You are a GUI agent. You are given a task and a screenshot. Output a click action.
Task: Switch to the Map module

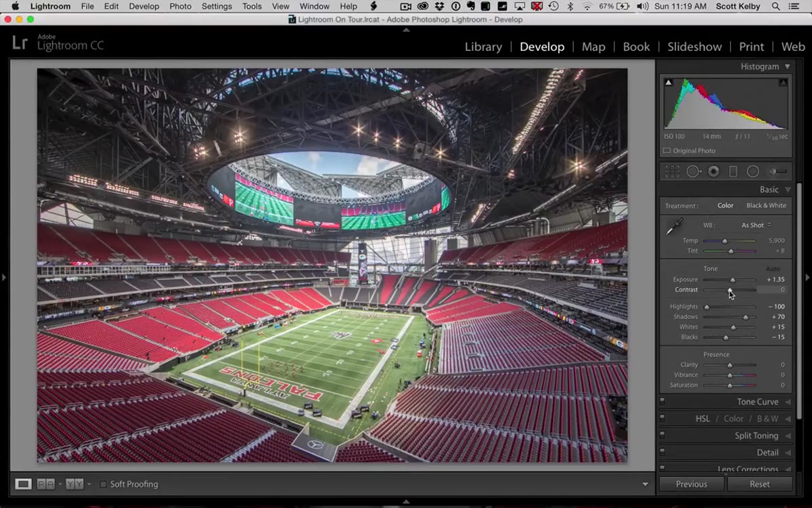click(593, 47)
